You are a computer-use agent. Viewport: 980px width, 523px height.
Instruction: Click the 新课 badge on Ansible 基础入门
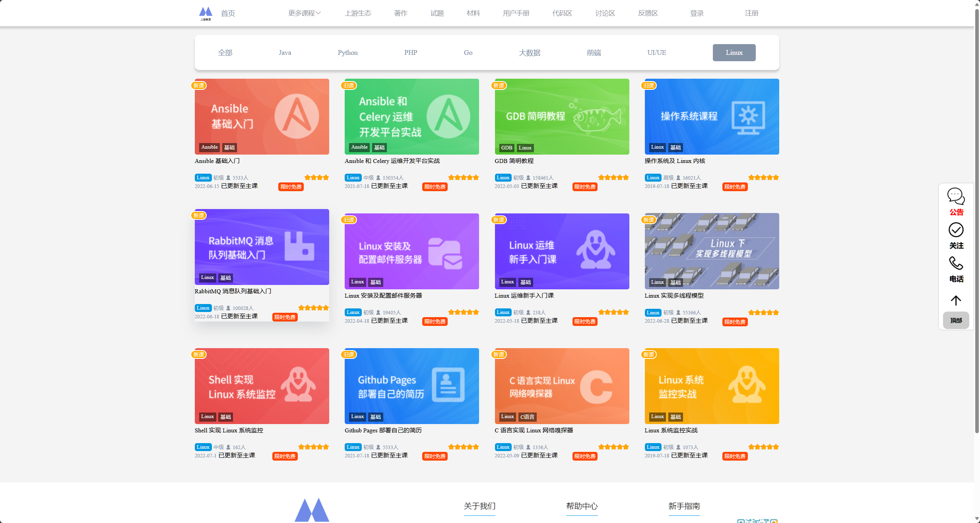[x=199, y=85]
